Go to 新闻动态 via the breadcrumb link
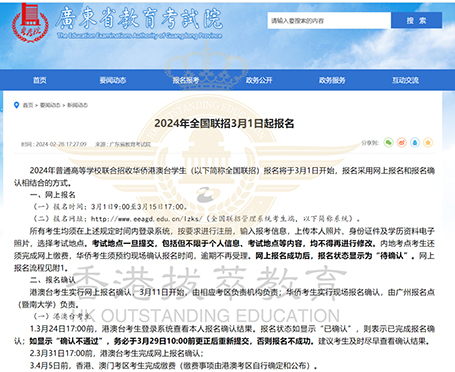 tap(77, 105)
